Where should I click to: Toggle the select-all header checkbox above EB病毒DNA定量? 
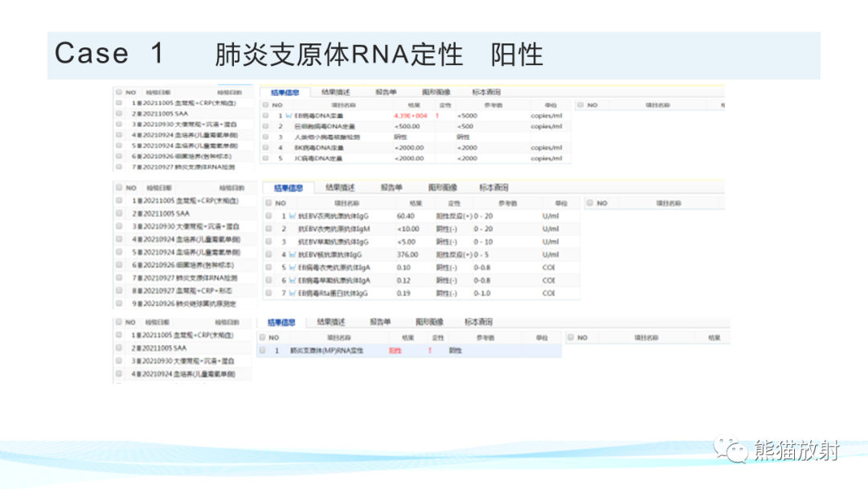[266, 105]
